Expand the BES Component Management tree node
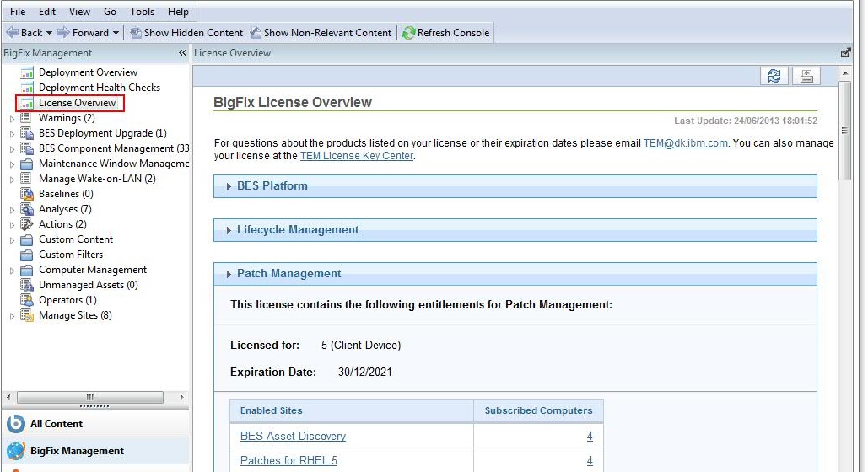This screenshot has height=472, width=868. [x=12, y=149]
